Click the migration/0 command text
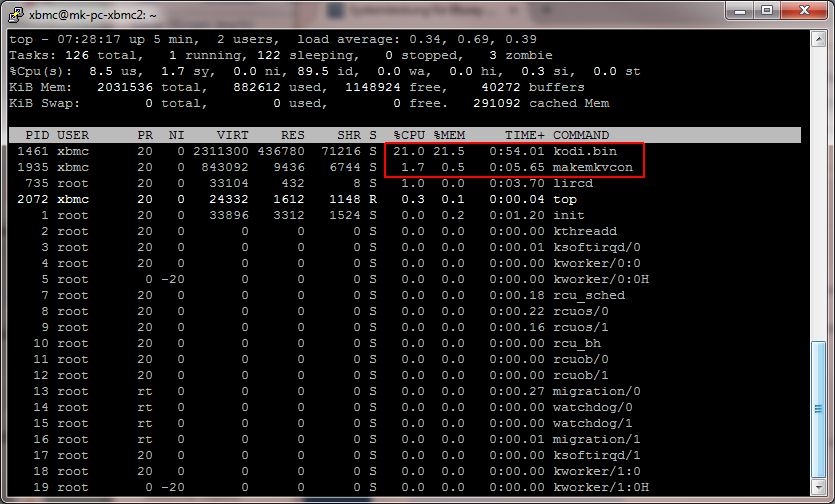This screenshot has width=835, height=504. [597, 392]
